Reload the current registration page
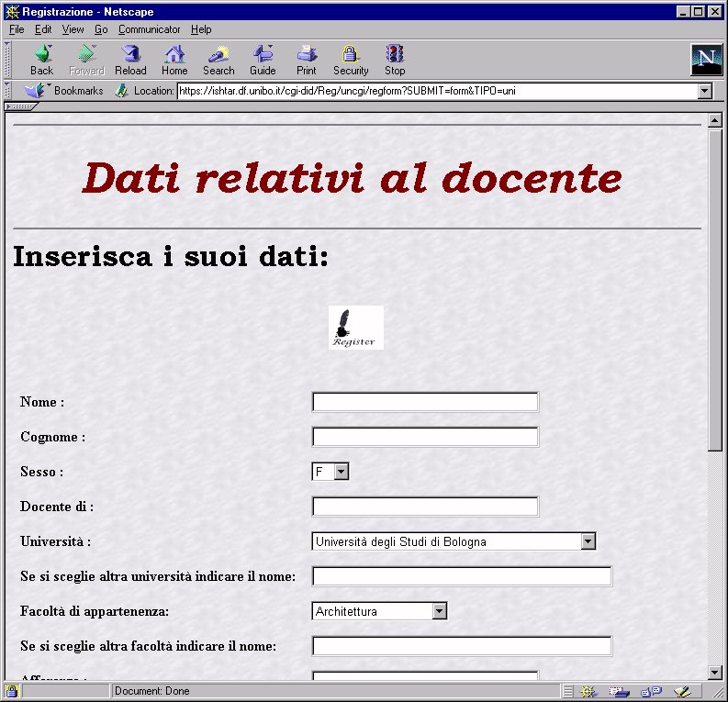Viewport: 728px width, 702px height. (x=130, y=61)
